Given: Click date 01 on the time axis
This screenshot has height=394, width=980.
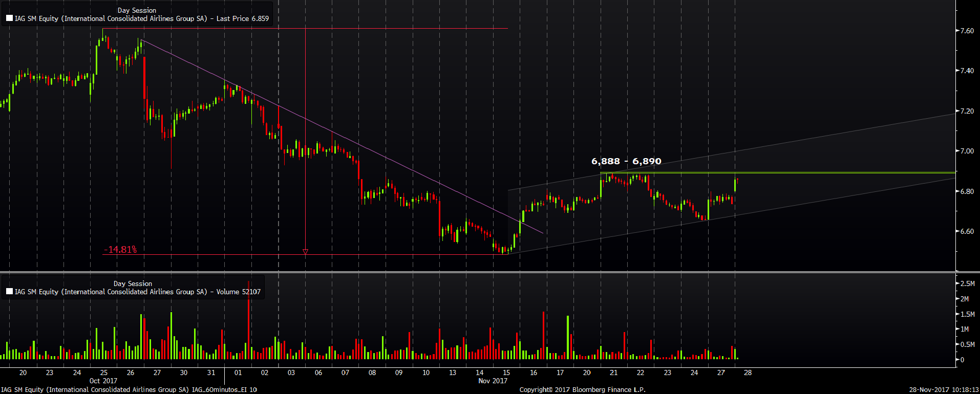Looking at the screenshot, I should pos(238,373).
